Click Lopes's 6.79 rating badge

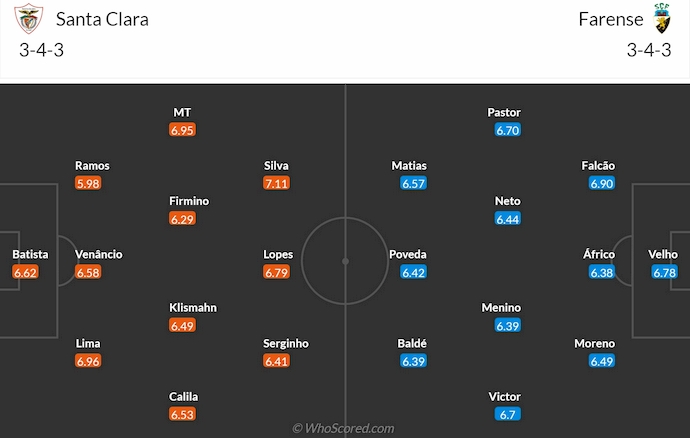point(277,272)
